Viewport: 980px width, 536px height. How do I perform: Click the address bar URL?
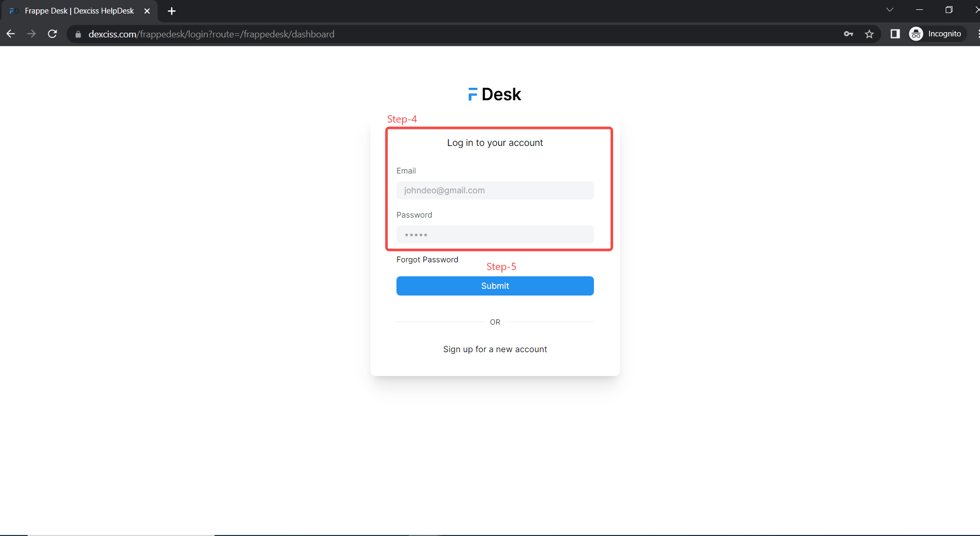click(211, 34)
